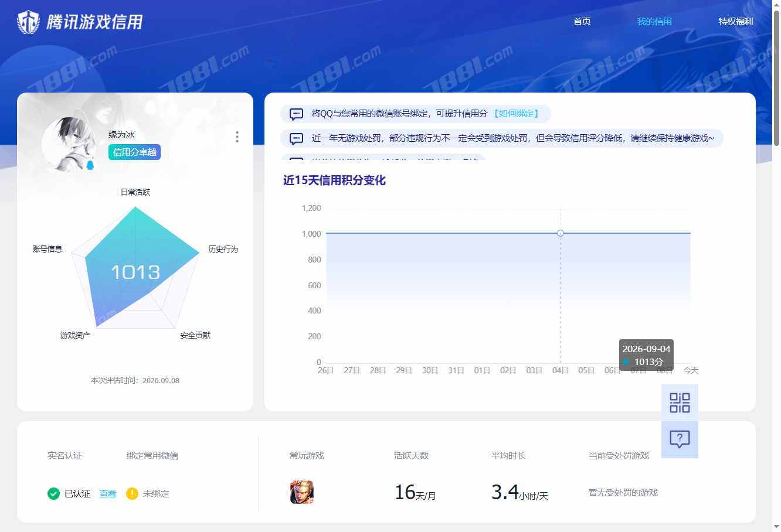The height and width of the screenshot is (532, 781).
Task: Click the 实名认证 label
Action: pyautogui.click(x=64, y=455)
